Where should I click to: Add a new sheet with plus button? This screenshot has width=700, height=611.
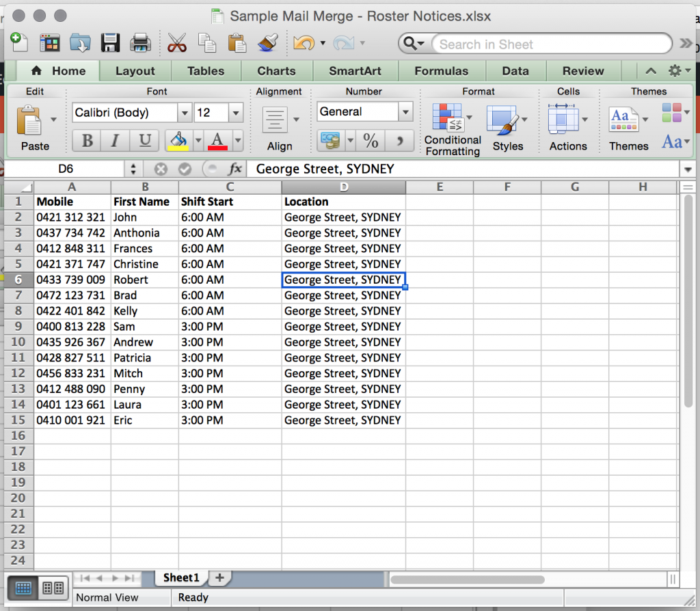coord(219,578)
